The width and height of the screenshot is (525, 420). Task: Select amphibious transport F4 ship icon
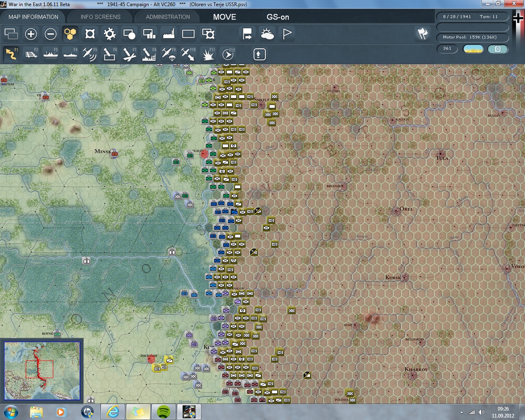click(70, 54)
